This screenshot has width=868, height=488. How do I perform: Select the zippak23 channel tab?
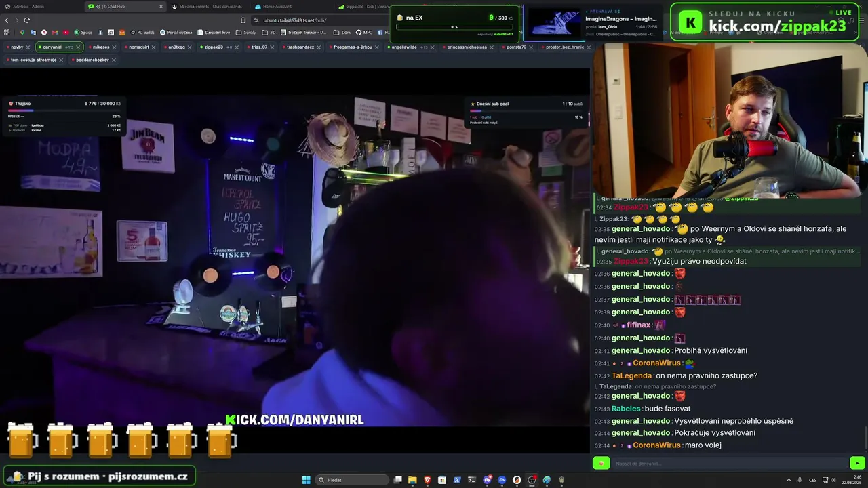(x=218, y=47)
